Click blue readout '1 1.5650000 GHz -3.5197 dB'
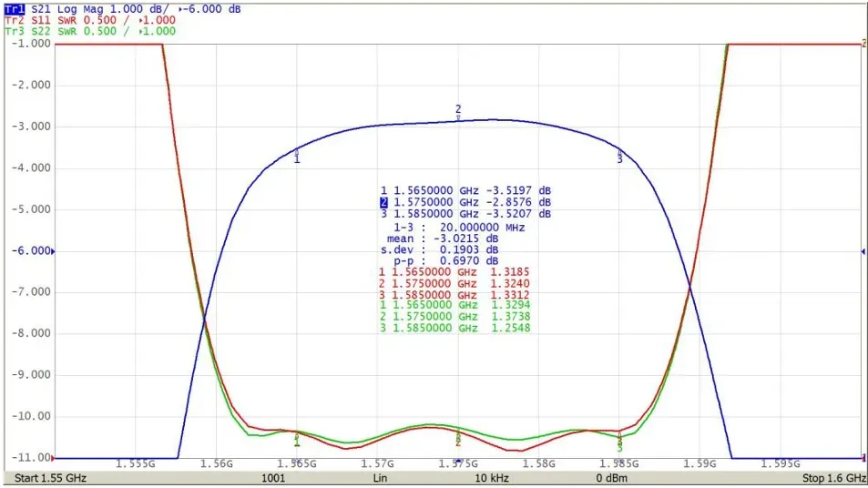 (x=465, y=191)
